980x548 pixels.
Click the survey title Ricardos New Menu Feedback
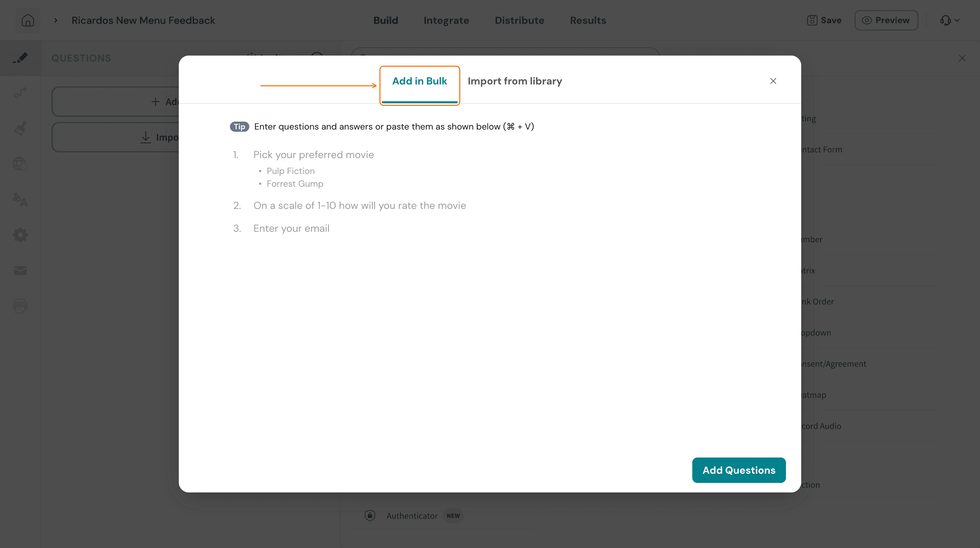[143, 20]
